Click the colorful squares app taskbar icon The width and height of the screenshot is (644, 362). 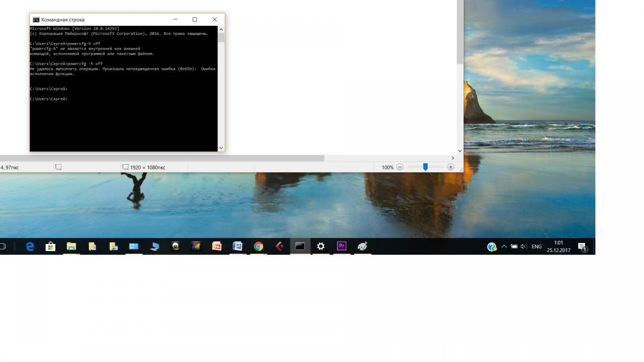tap(196, 247)
